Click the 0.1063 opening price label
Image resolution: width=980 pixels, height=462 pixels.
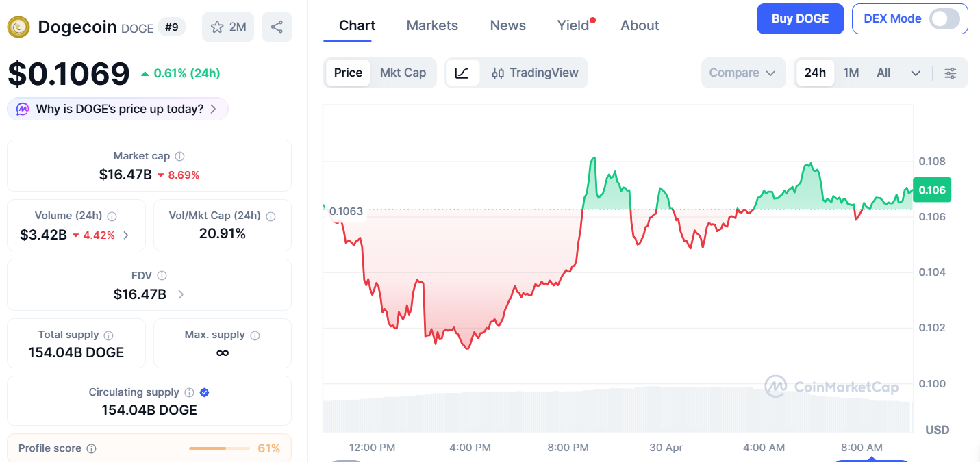347,211
